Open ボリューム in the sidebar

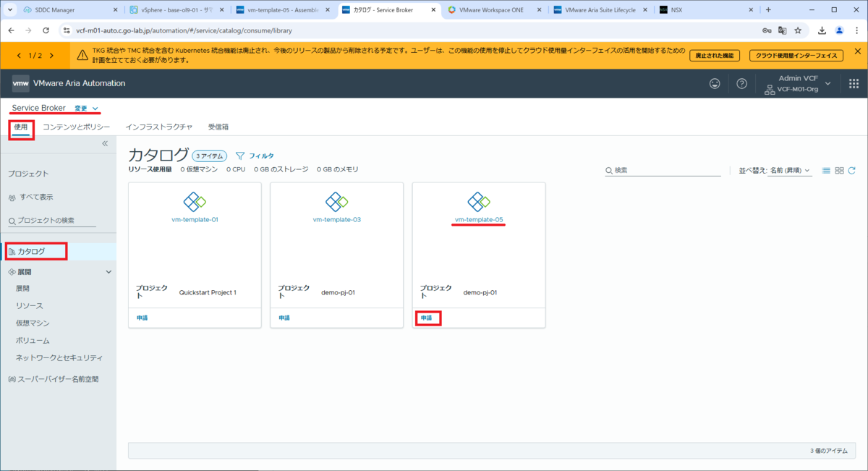coord(33,340)
